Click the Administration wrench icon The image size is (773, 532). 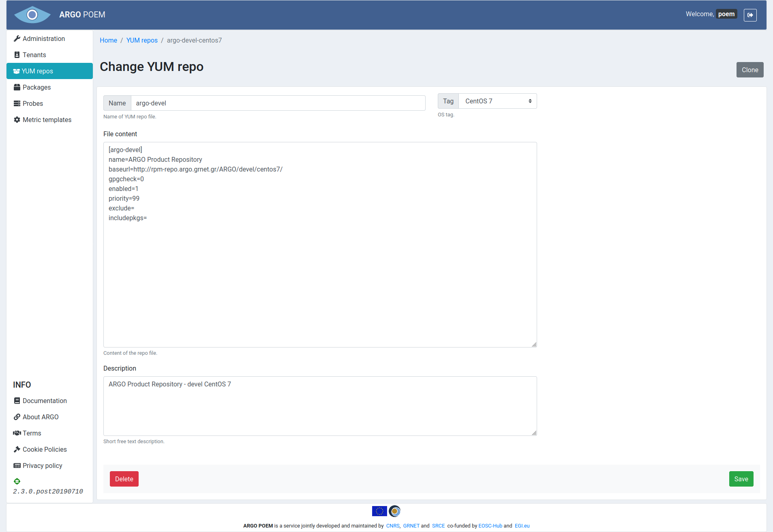click(17, 39)
